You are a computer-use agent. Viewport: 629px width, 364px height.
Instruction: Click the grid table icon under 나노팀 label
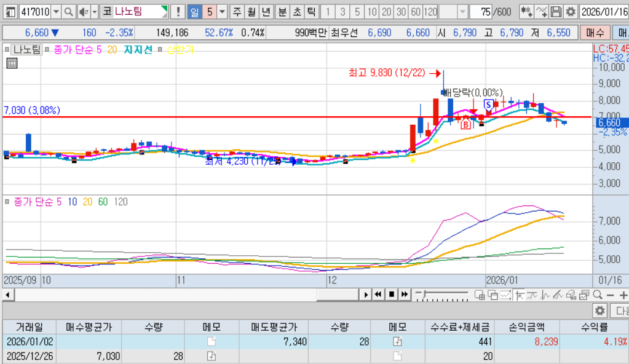tap(12, 63)
